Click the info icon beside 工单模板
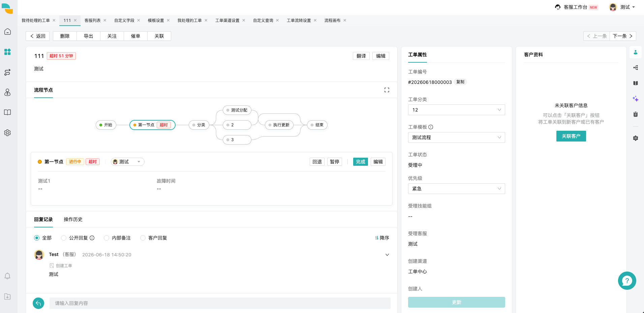Image resolution: width=644 pixels, height=313 pixels. click(x=431, y=127)
